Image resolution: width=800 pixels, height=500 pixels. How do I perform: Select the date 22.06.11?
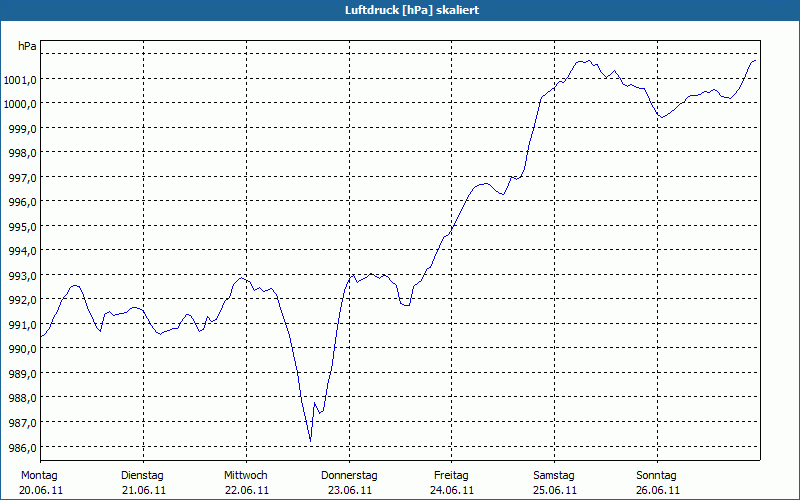point(247,490)
